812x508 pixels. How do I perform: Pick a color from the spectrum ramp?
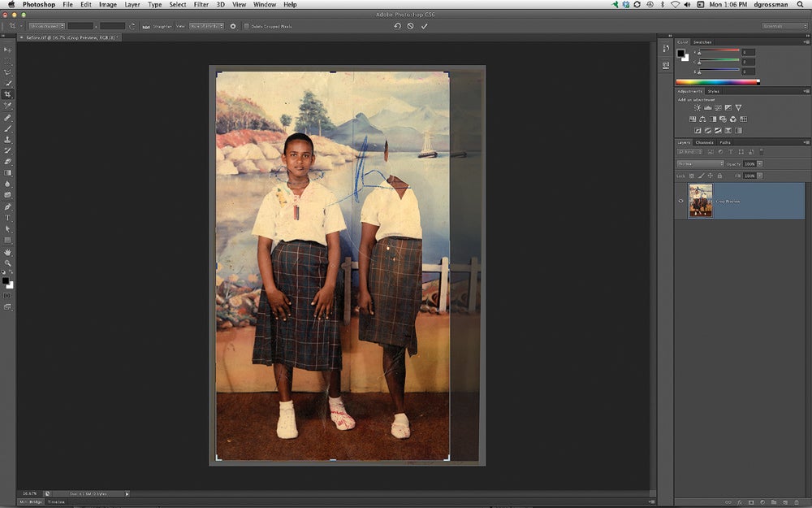(717, 82)
